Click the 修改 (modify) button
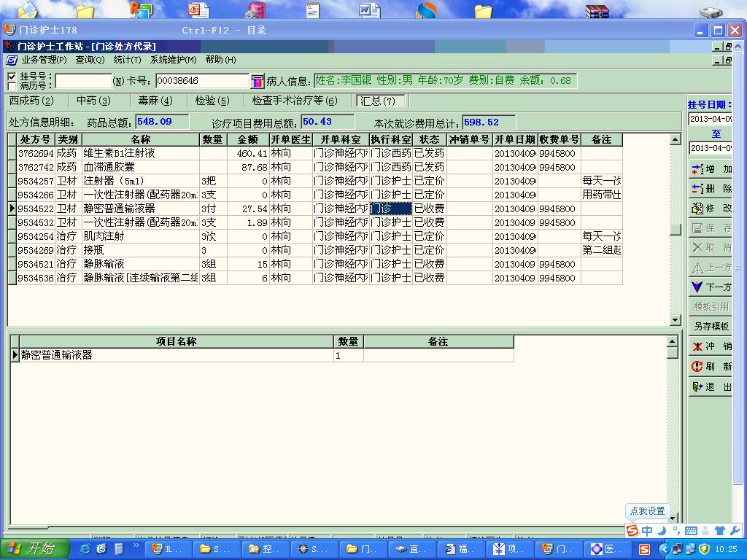Viewport: 747px width, 560px height. [x=711, y=208]
